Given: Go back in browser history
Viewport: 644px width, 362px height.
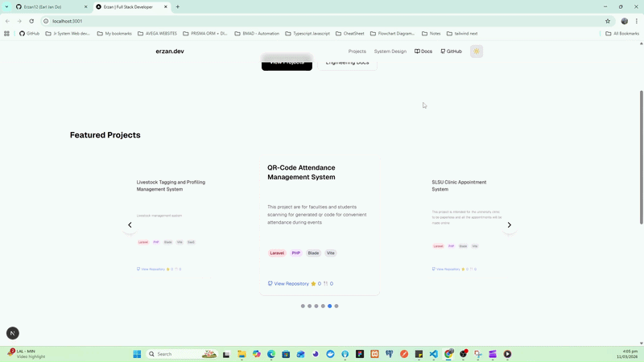Looking at the screenshot, I should (x=8, y=21).
